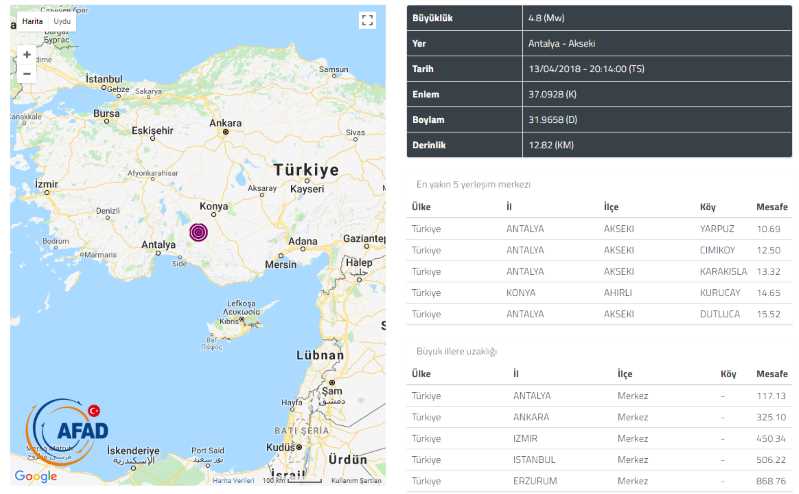799x494 pixels.
Task: Switch map to Uydu satellite view
Action: tap(62, 20)
